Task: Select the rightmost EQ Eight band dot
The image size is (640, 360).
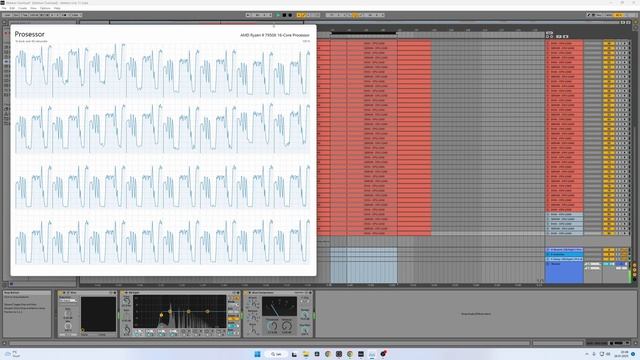Action: 207,311
